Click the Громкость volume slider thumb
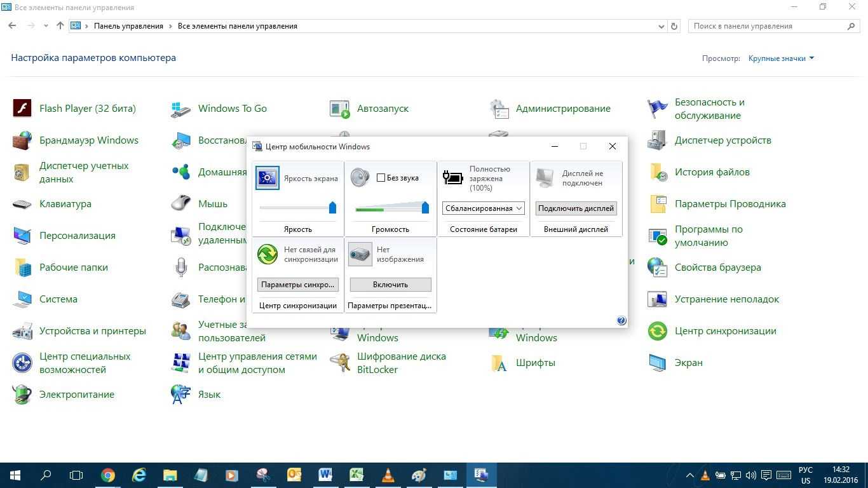This screenshot has width=868, height=488. point(425,207)
